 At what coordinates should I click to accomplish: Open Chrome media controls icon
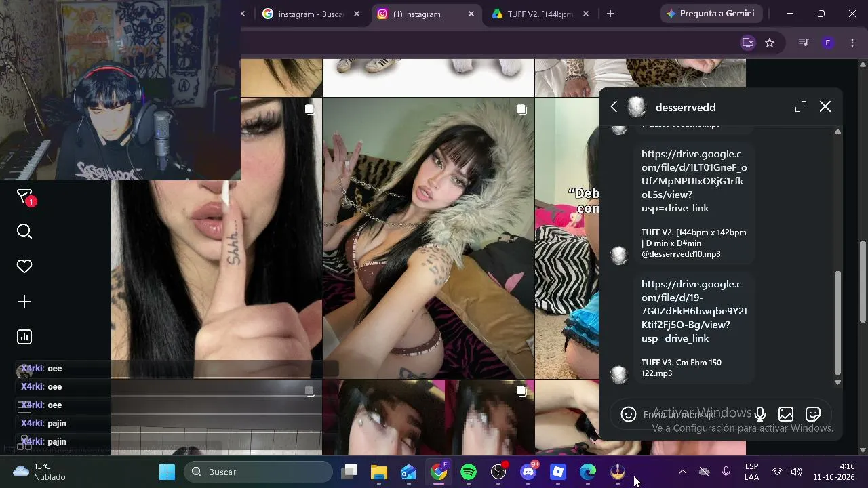[804, 43]
